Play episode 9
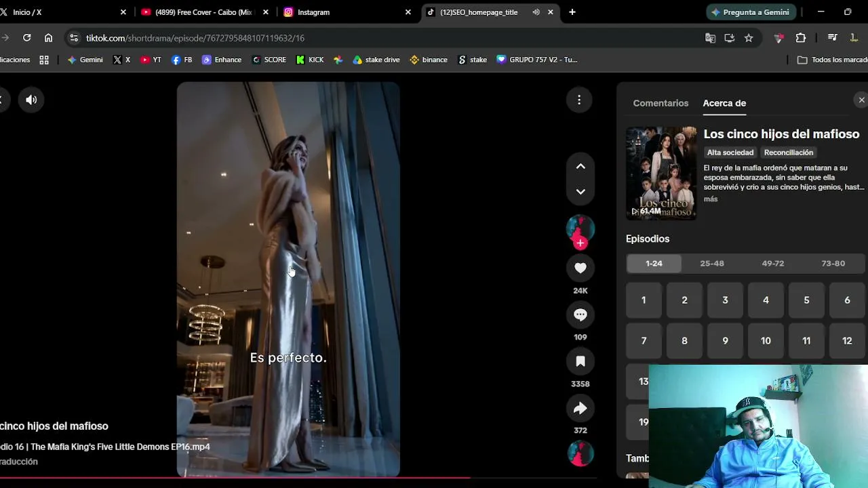The image size is (868, 488). (x=725, y=341)
